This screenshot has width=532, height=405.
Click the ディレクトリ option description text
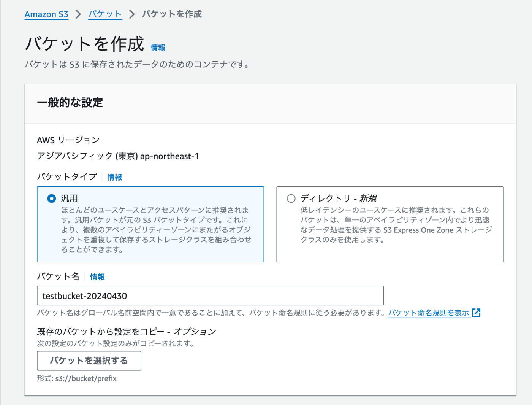coord(396,225)
